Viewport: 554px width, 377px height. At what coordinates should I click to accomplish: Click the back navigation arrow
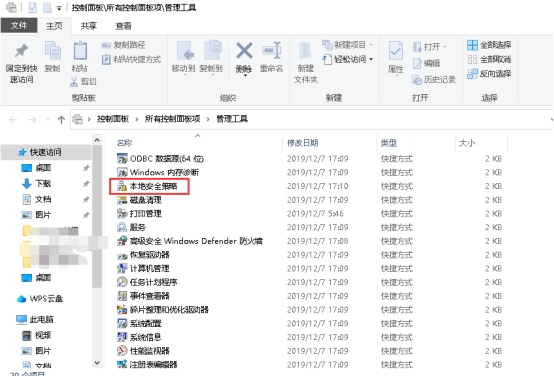coord(13,119)
